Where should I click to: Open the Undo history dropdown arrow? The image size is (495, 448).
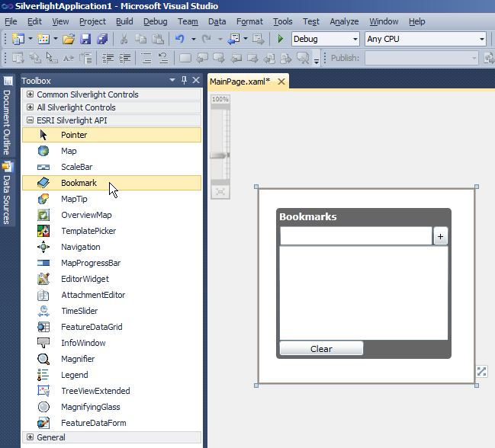[194, 40]
